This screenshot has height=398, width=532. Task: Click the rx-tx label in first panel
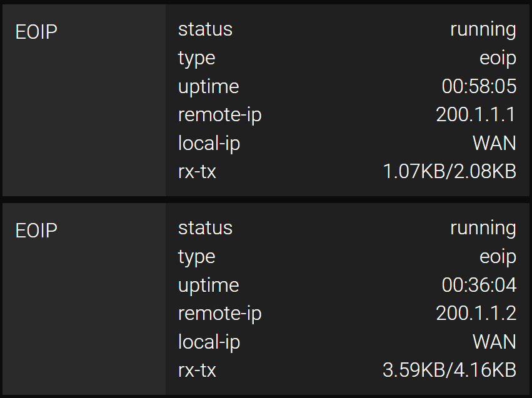click(x=197, y=172)
